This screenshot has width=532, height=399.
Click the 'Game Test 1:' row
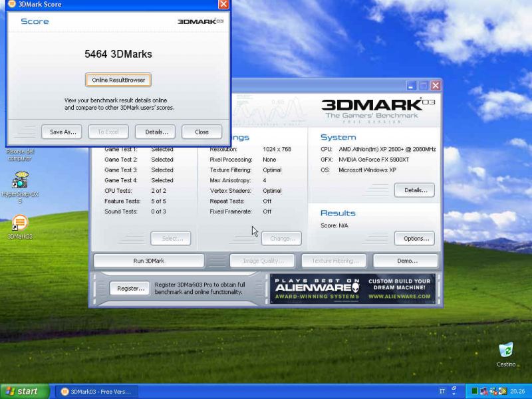tap(139, 149)
